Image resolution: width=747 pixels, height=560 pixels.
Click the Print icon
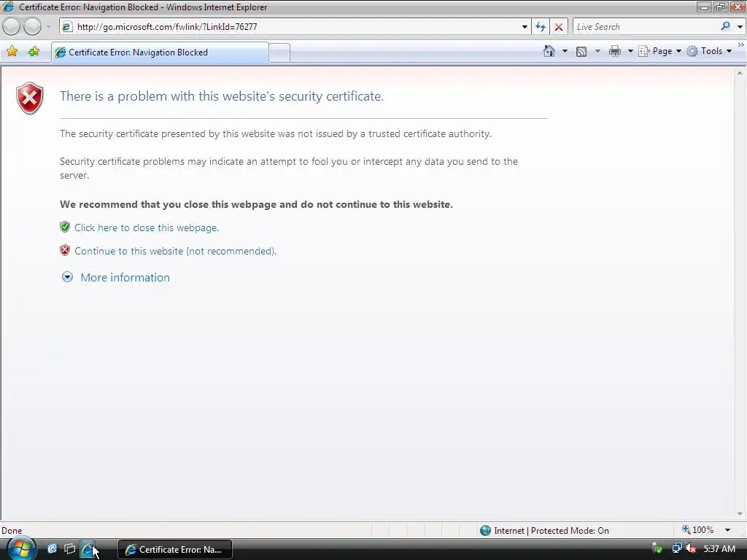click(615, 51)
